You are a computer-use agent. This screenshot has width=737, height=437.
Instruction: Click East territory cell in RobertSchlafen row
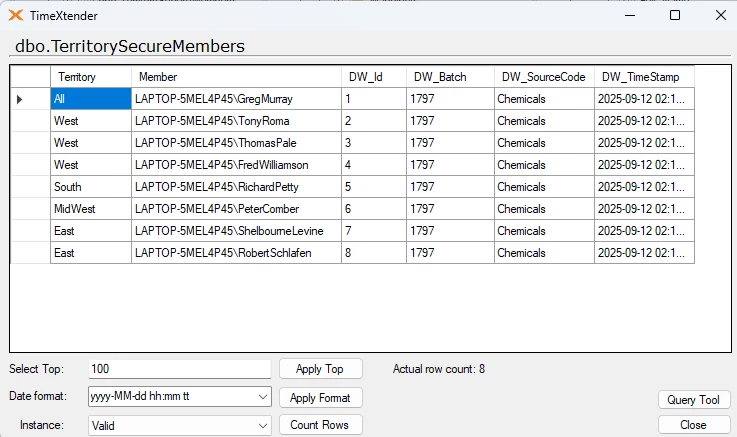pyautogui.click(x=91, y=253)
